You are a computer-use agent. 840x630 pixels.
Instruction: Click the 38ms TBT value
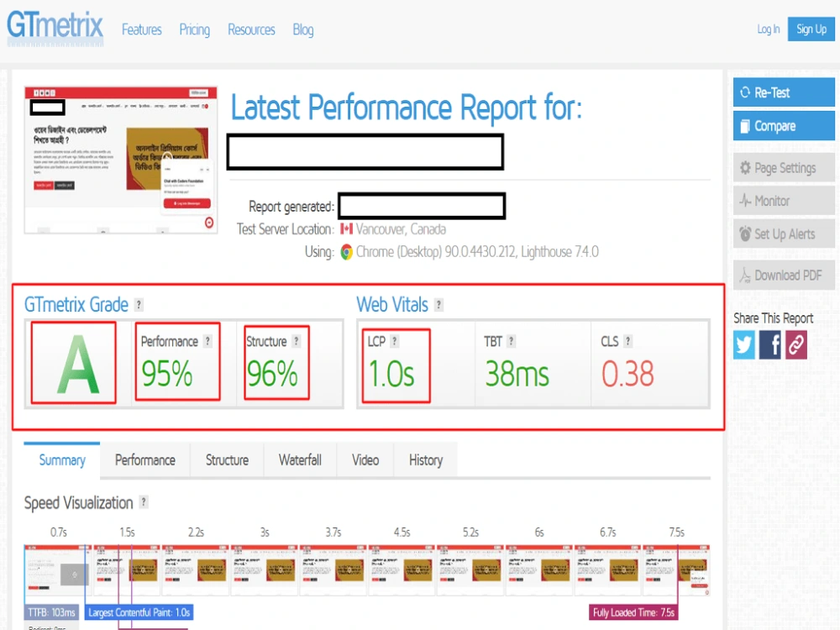pyautogui.click(x=517, y=374)
